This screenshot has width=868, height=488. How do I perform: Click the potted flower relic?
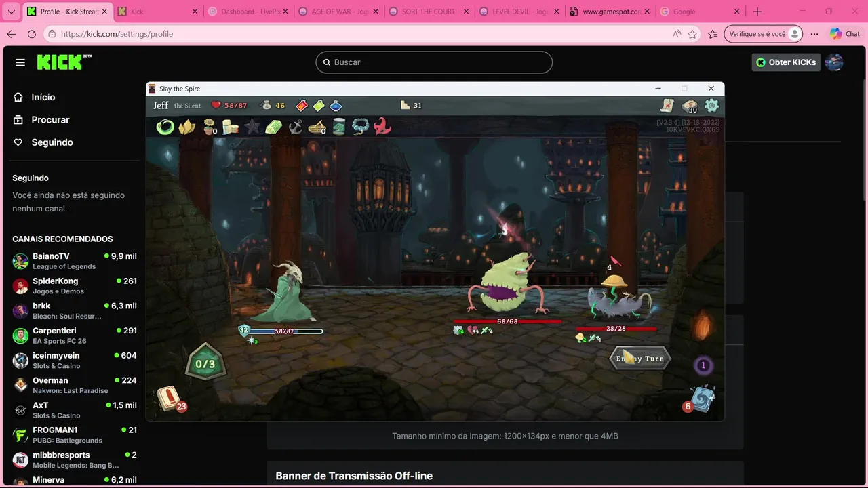210,127
